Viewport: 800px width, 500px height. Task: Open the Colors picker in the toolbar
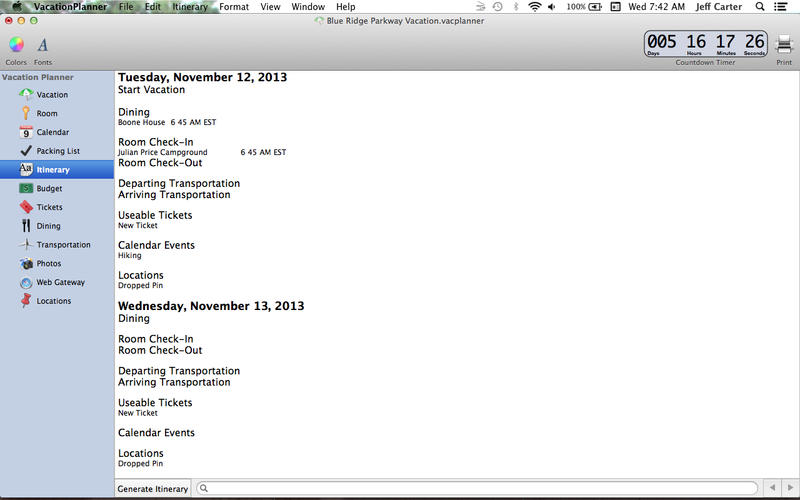[x=16, y=45]
